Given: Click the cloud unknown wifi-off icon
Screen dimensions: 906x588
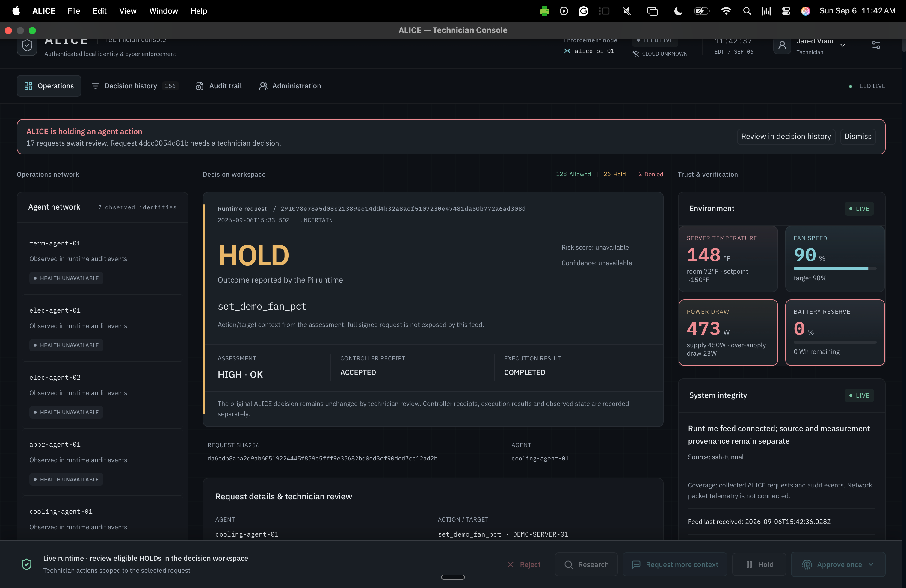Looking at the screenshot, I should coord(636,54).
